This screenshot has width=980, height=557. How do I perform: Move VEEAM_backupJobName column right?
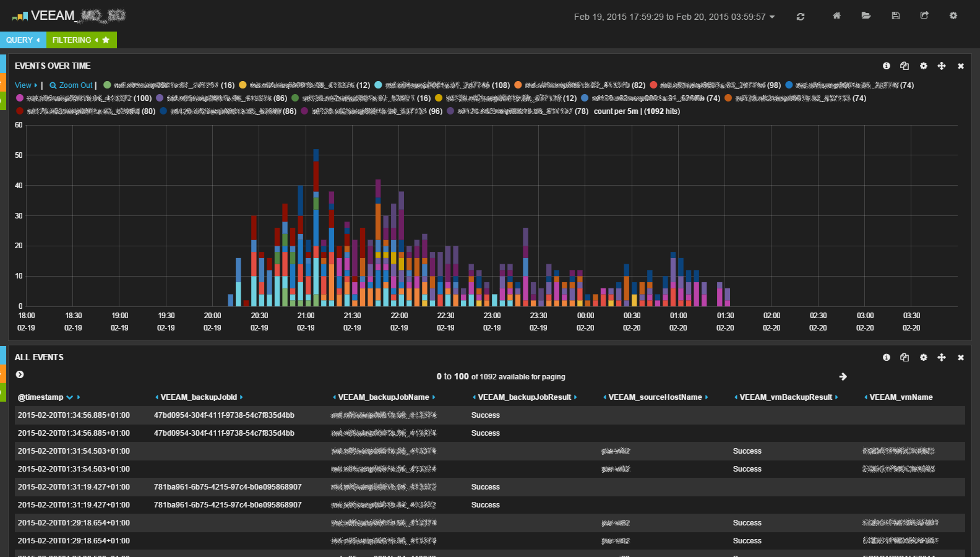(x=434, y=397)
